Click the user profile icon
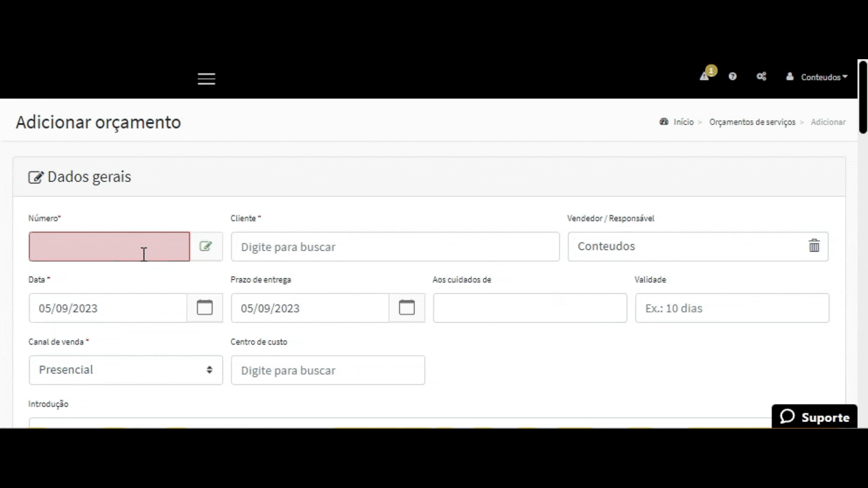This screenshot has height=488, width=868. 789,77
